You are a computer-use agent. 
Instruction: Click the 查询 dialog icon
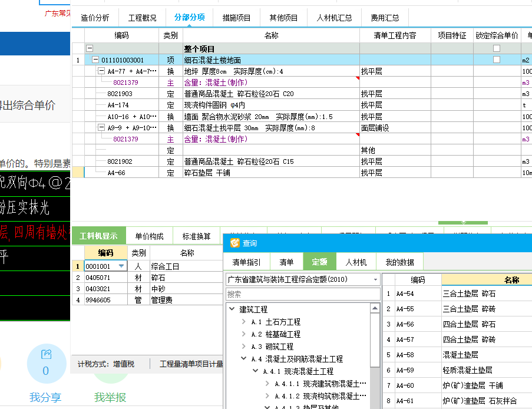pos(235,243)
